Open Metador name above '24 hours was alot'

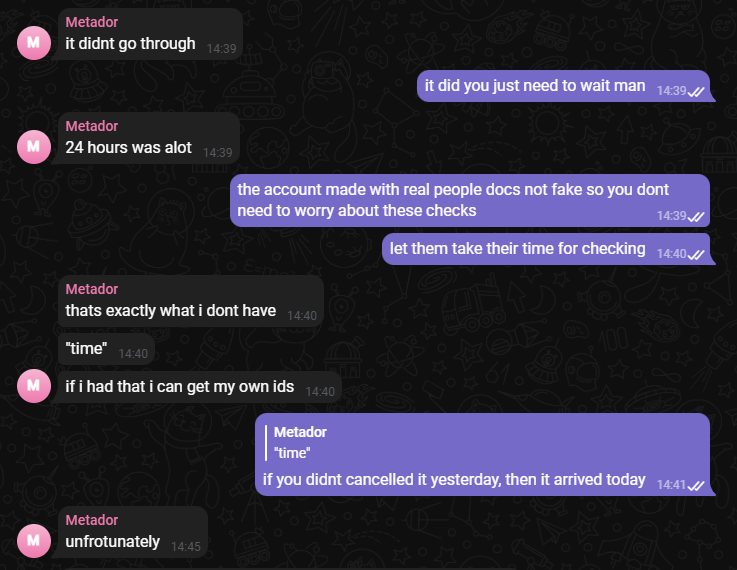[x=92, y=126]
